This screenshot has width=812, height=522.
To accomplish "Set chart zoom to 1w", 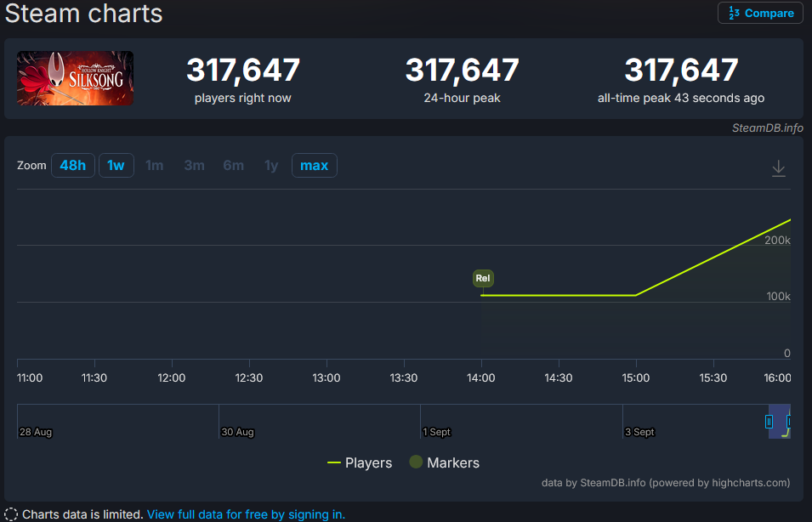I will point(116,165).
